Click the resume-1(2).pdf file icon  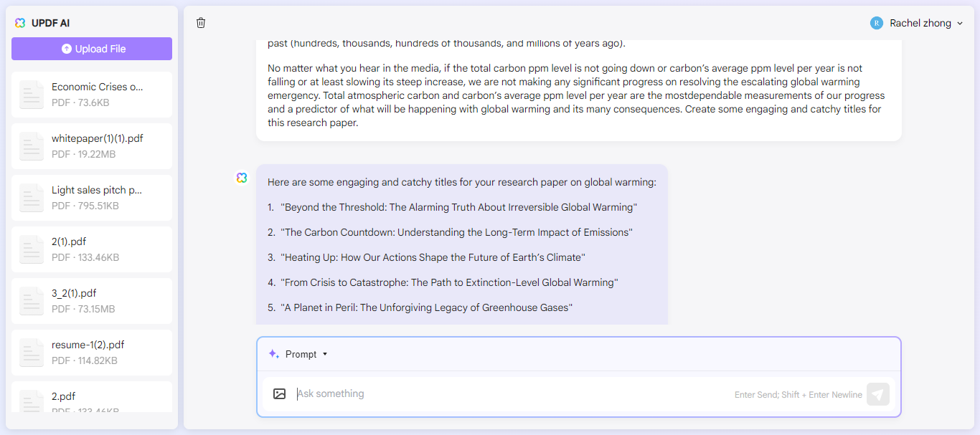pos(32,353)
